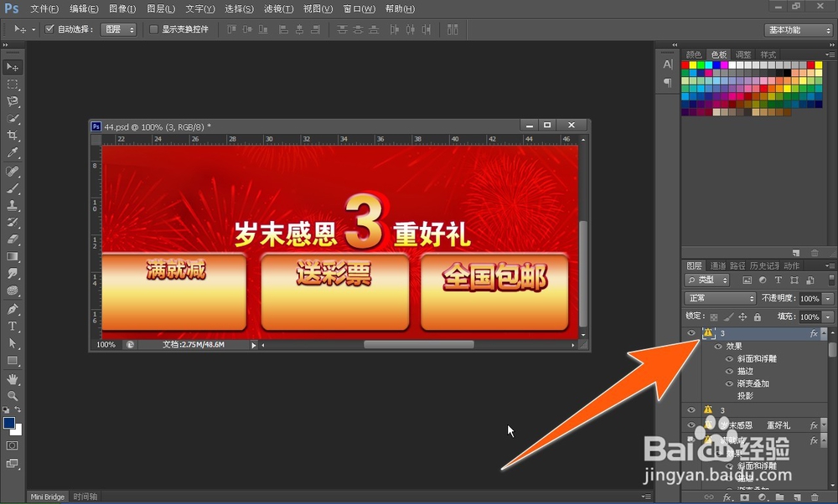Toggle Stroke (描边) effect visibility
838x504 pixels.
point(729,371)
